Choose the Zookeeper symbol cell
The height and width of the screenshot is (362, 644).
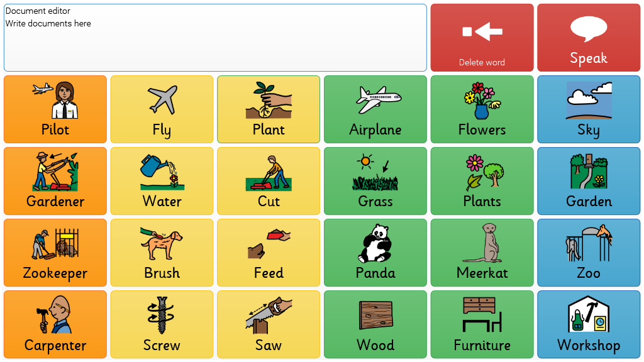pos(55,253)
